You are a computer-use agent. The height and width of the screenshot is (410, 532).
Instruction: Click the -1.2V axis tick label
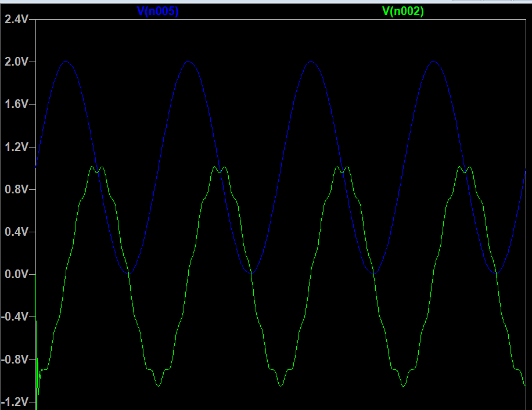(15, 402)
